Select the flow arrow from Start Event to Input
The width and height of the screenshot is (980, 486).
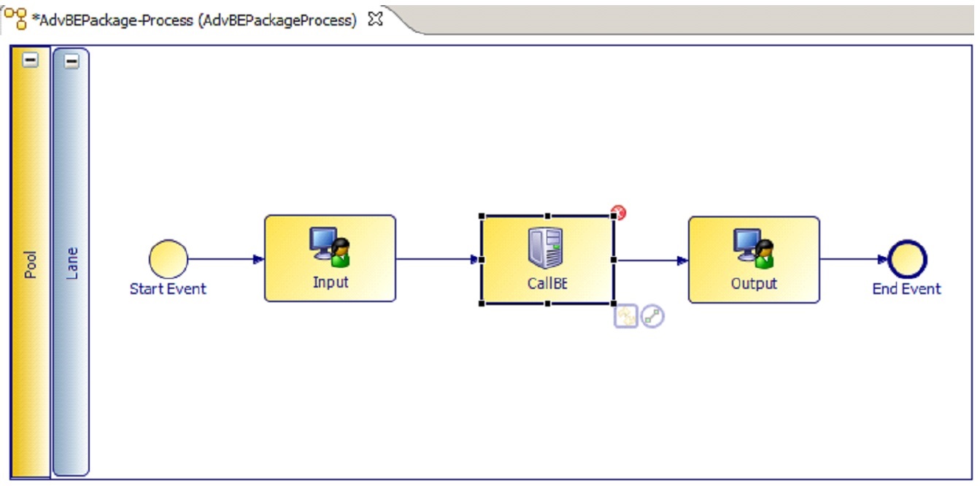(226, 259)
